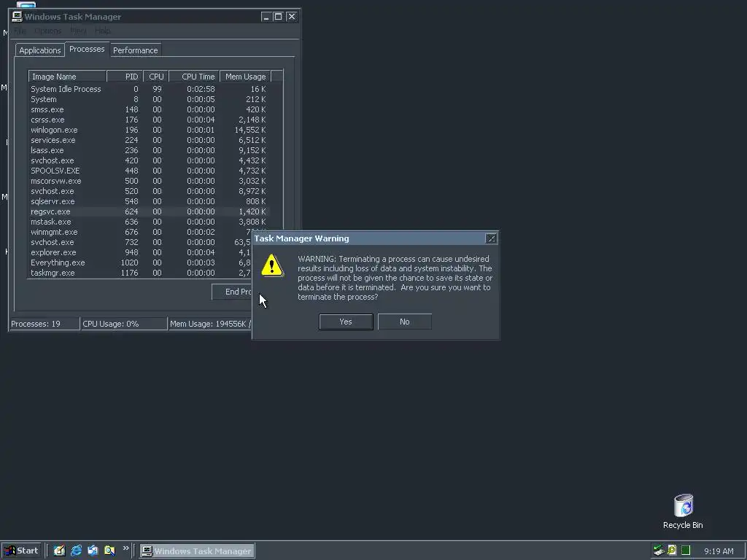
Task: Switch to the Applications tab
Action: click(40, 50)
